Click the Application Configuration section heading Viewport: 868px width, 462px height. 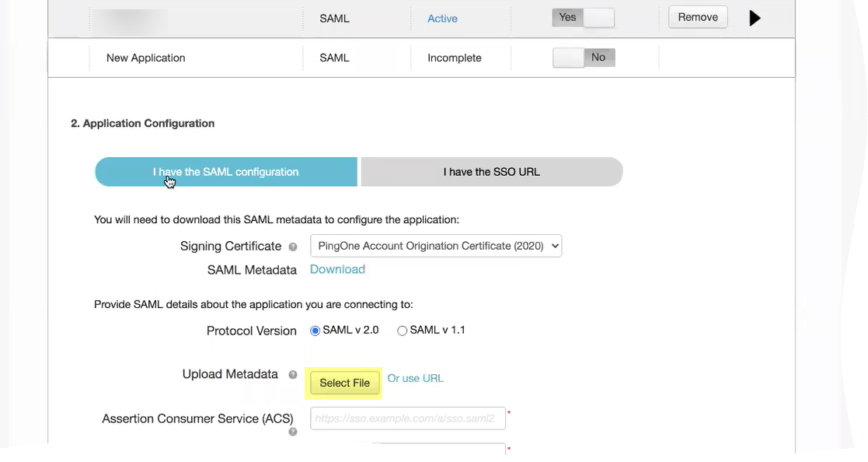pyautogui.click(x=143, y=123)
